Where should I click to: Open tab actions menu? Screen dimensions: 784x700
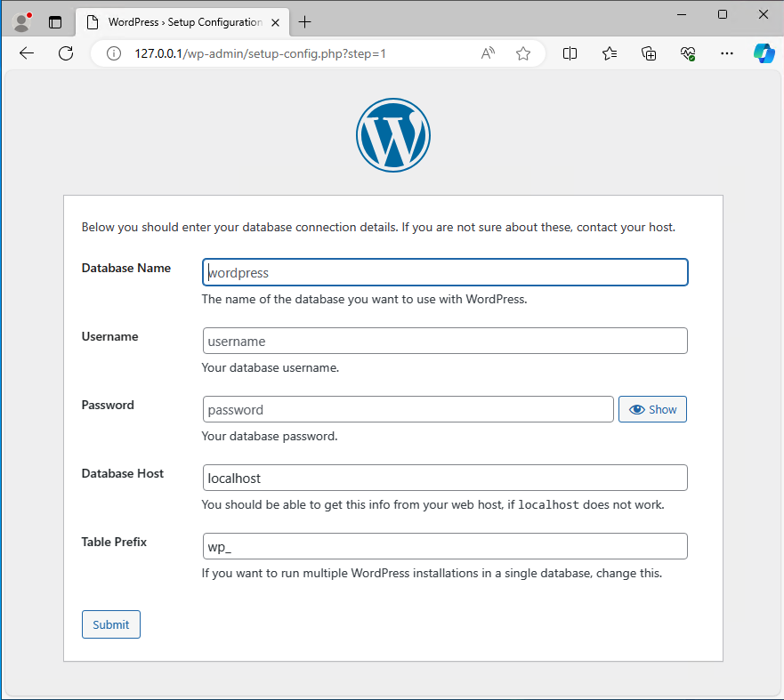(55, 21)
